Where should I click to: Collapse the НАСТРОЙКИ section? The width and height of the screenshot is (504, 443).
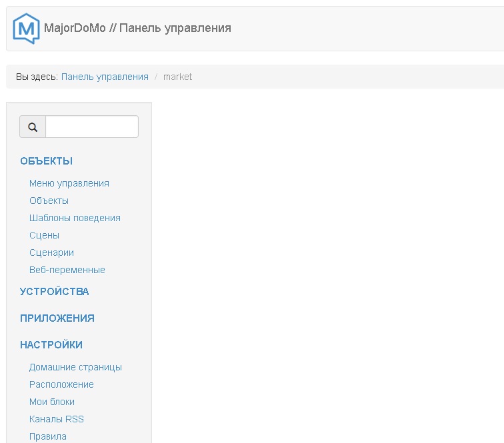click(51, 344)
